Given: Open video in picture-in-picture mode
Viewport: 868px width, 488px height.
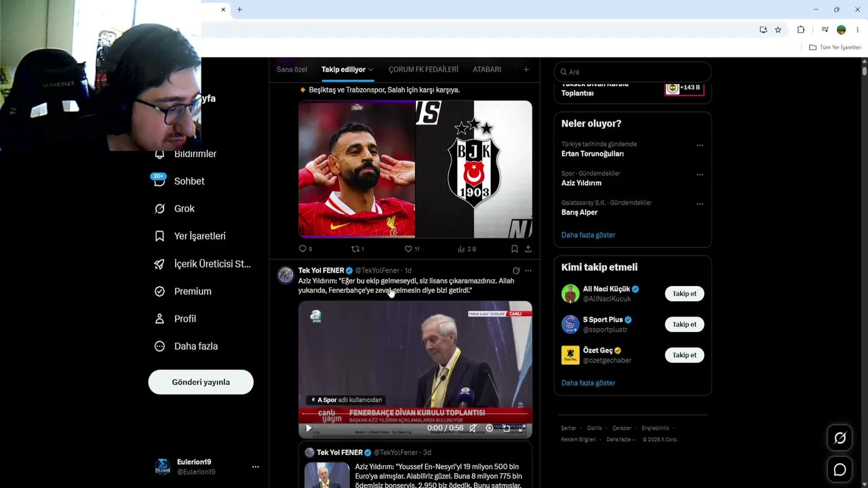Looking at the screenshot, I should tap(506, 428).
